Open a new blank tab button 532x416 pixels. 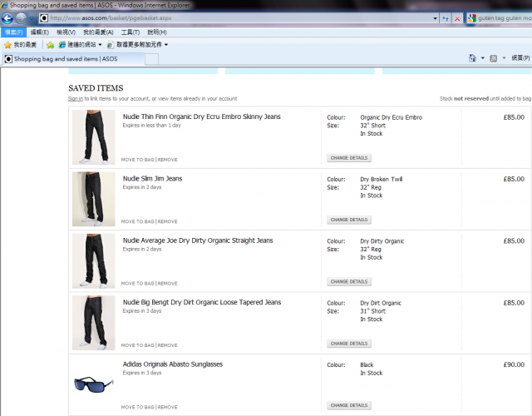(151, 59)
